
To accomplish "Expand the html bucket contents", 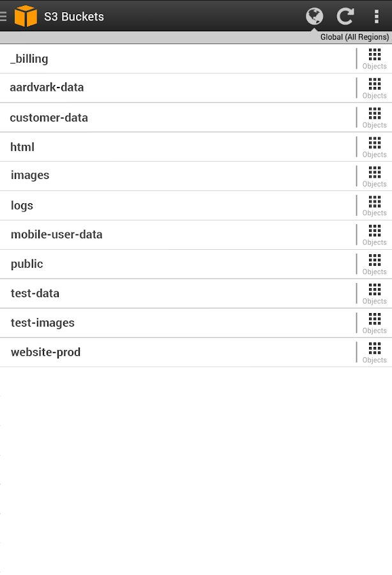I will 374,146.
